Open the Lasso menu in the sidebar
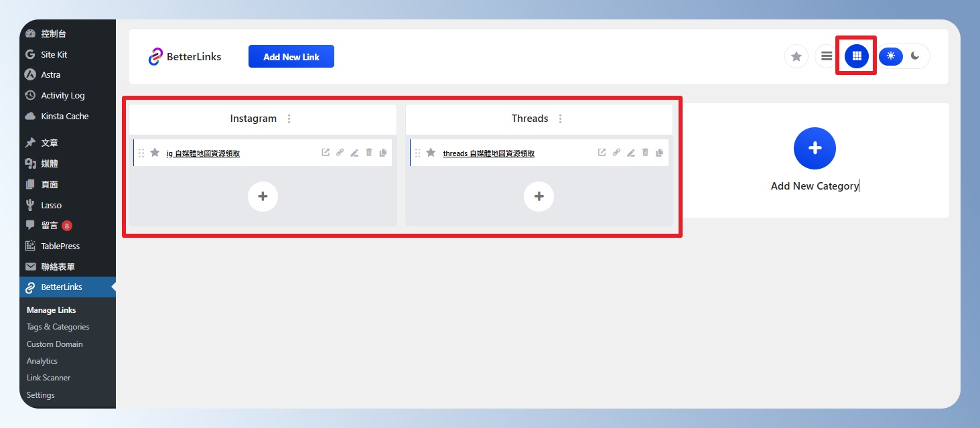Viewport: 980px width, 428px height. point(51,205)
